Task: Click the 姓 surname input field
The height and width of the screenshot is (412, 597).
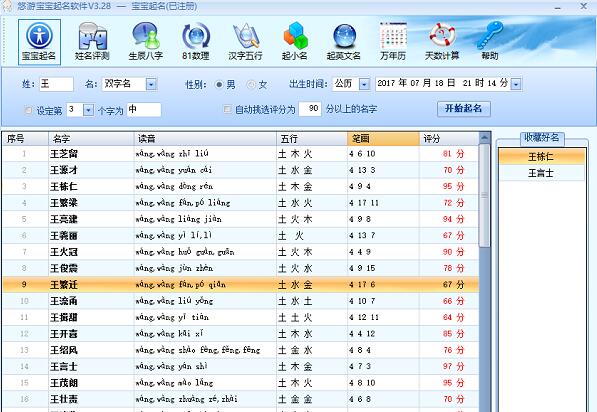Action: pos(56,84)
